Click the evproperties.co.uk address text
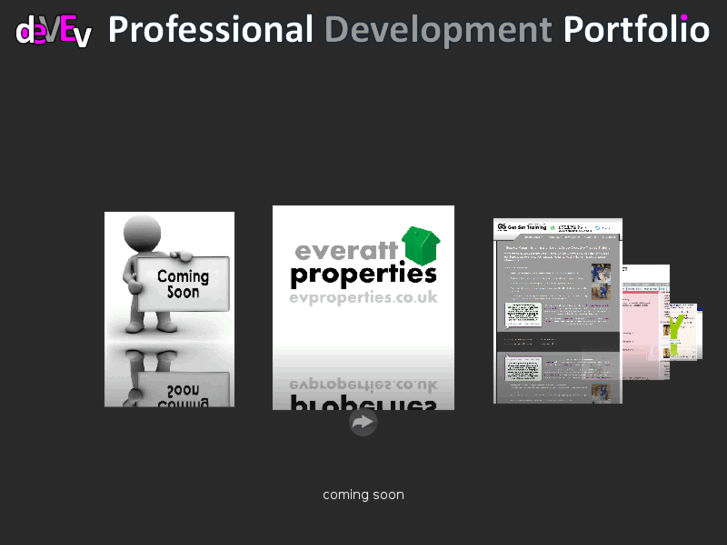This screenshot has height=545, width=727. (363, 297)
